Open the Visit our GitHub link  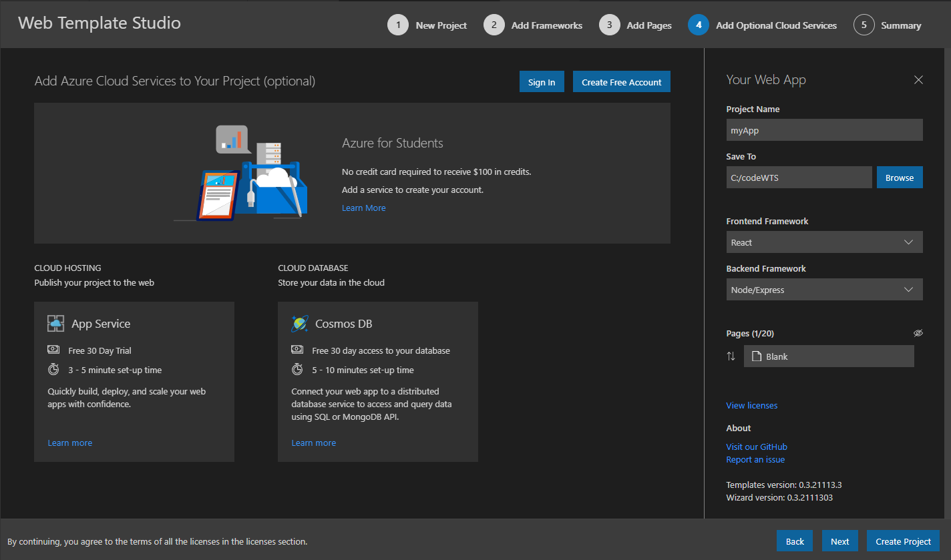(757, 447)
